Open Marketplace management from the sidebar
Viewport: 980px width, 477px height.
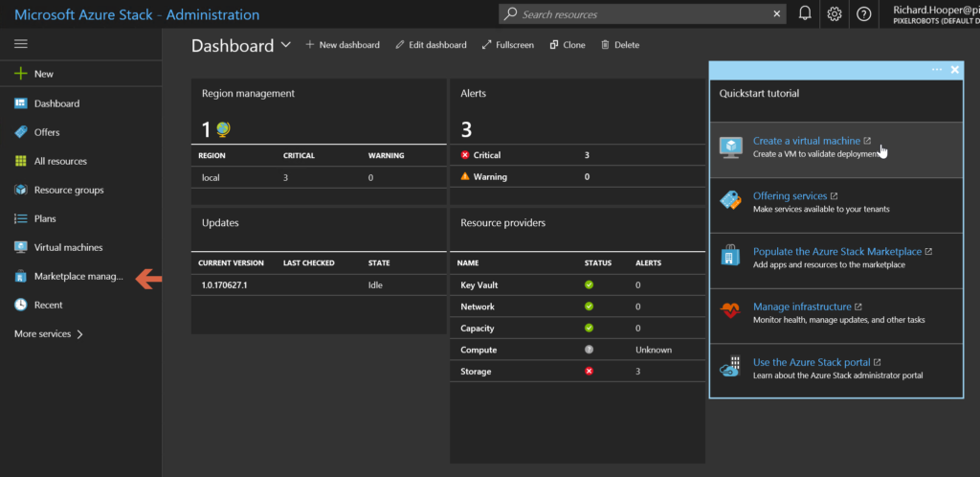pos(78,276)
